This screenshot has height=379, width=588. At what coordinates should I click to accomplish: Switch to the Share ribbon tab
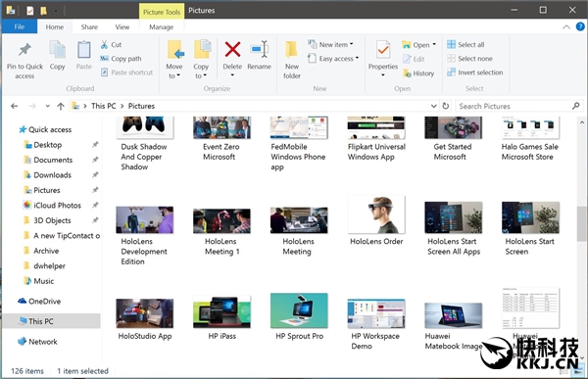point(89,26)
